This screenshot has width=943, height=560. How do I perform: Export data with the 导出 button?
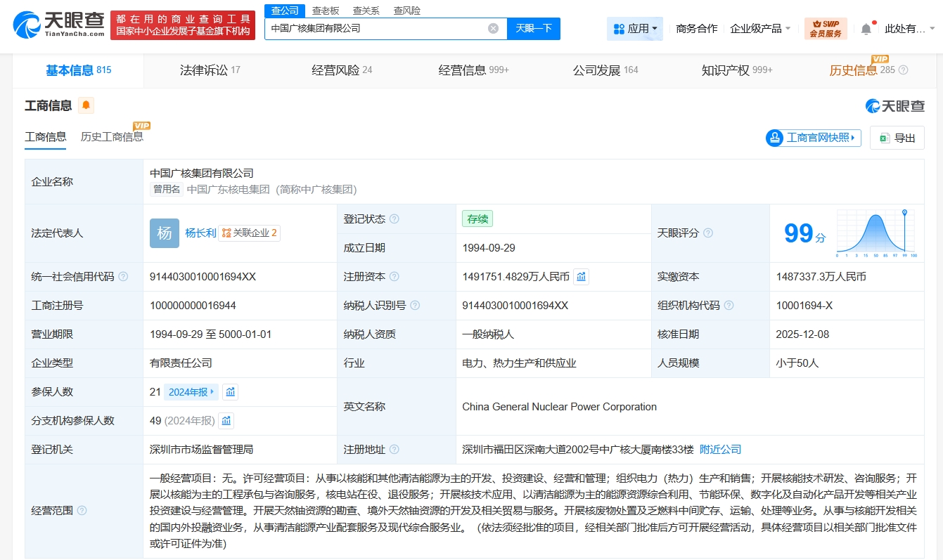click(897, 138)
